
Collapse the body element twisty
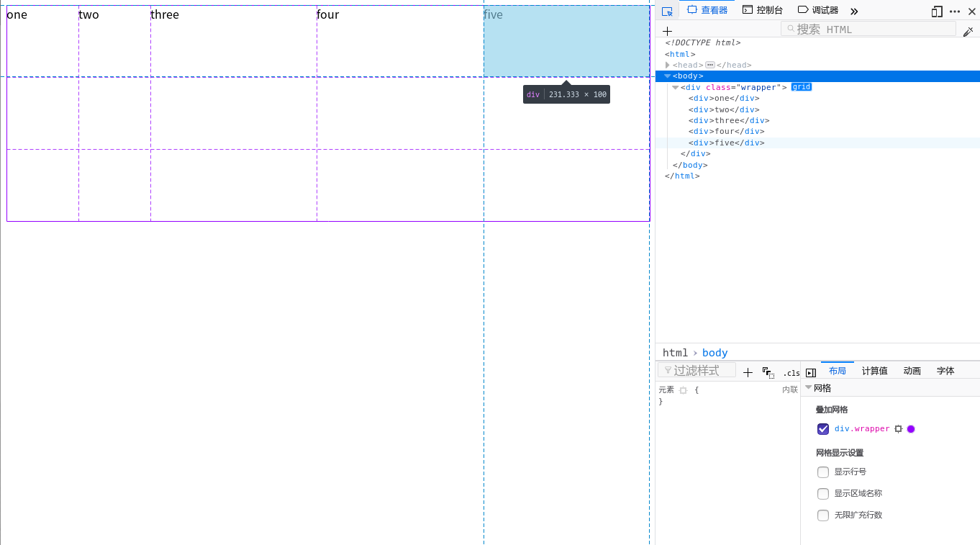point(668,76)
